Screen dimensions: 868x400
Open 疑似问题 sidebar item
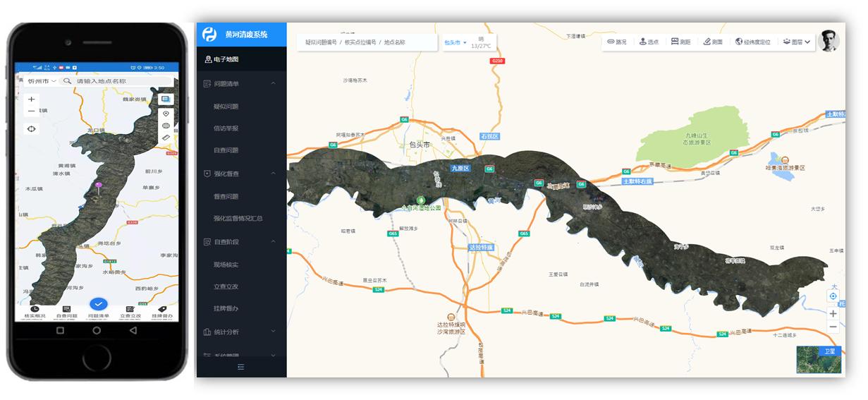226,107
